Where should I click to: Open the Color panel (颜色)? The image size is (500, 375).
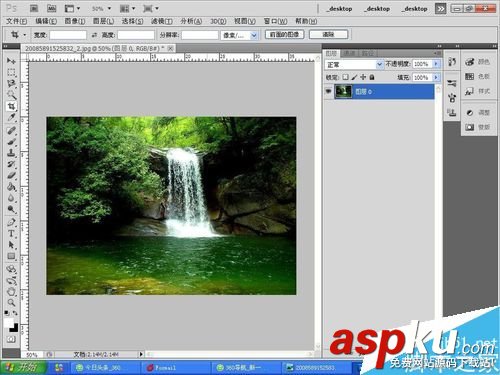478,62
